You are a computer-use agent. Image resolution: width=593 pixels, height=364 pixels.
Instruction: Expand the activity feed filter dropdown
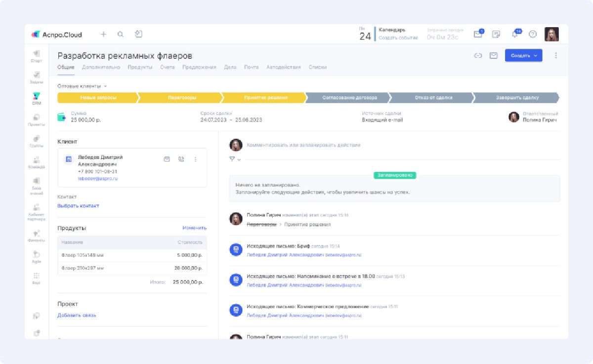[x=235, y=159]
